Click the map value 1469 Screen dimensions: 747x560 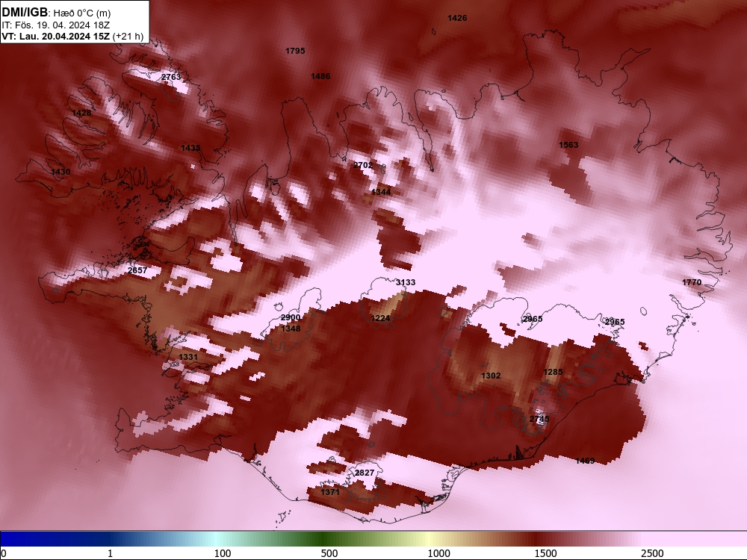tap(585, 461)
